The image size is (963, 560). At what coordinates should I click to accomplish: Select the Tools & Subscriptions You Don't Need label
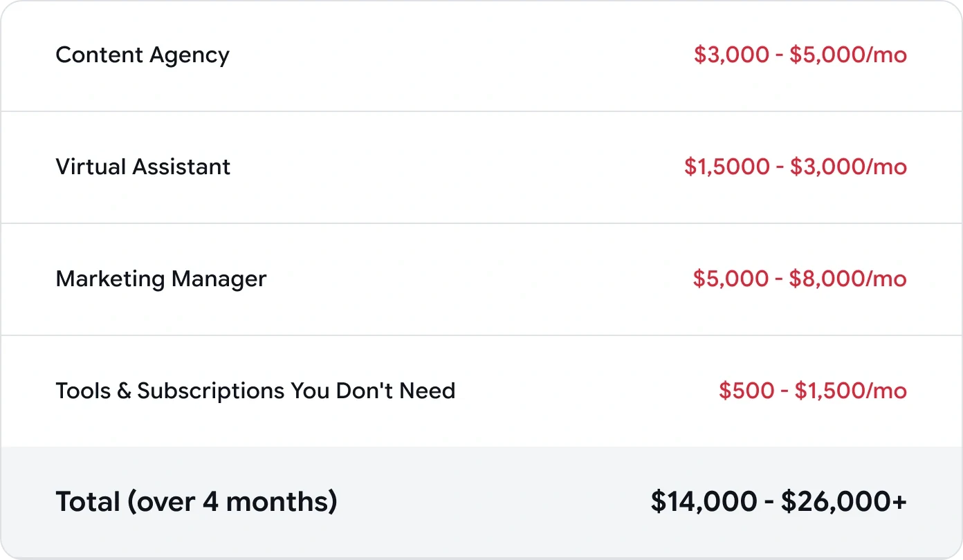tap(255, 391)
